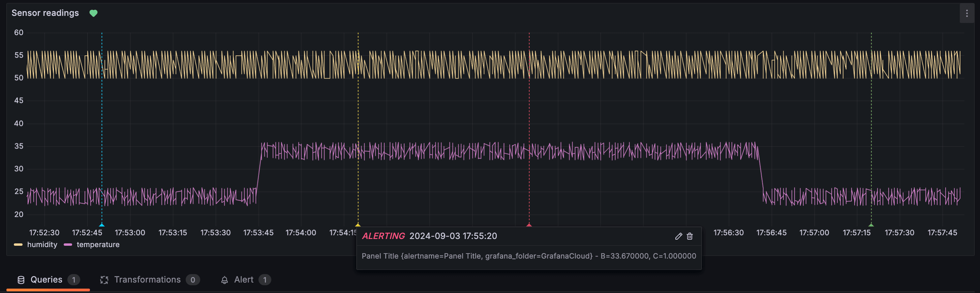Click the ALERTING state label in tooltip
Screen dimensions: 980x293
tap(383, 236)
